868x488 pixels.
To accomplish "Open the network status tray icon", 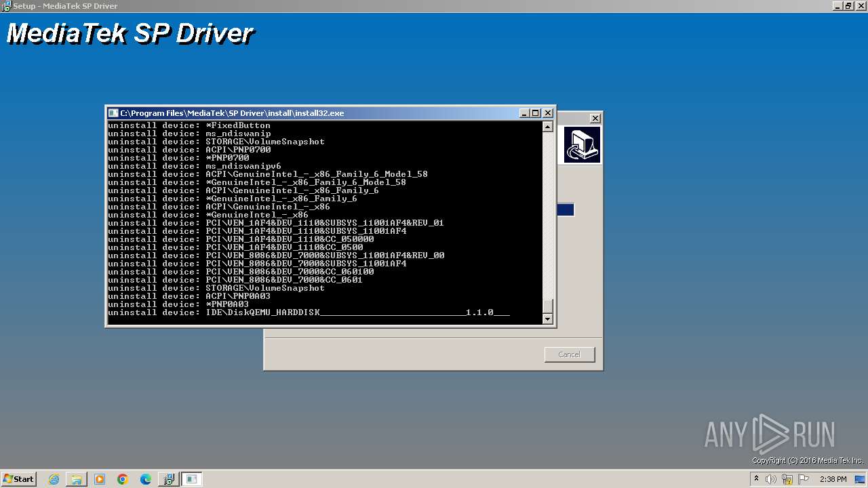I will [787, 479].
